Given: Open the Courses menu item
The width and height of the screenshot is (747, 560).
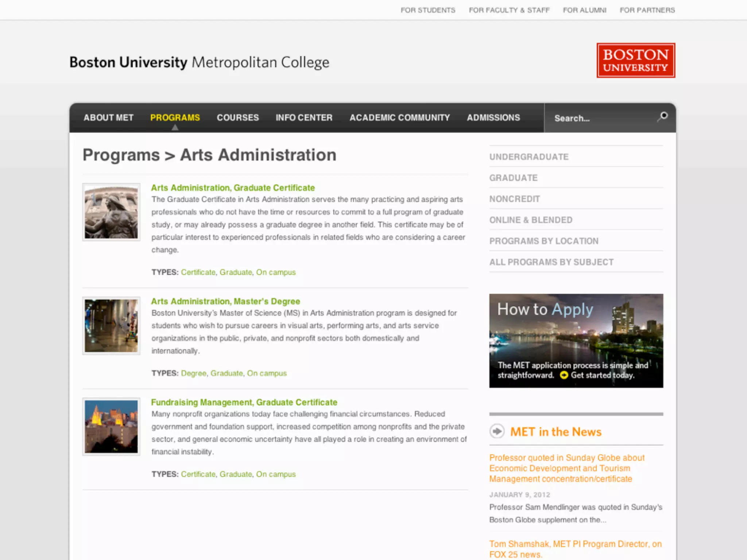Looking at the screenshot, I should (237, 117).
